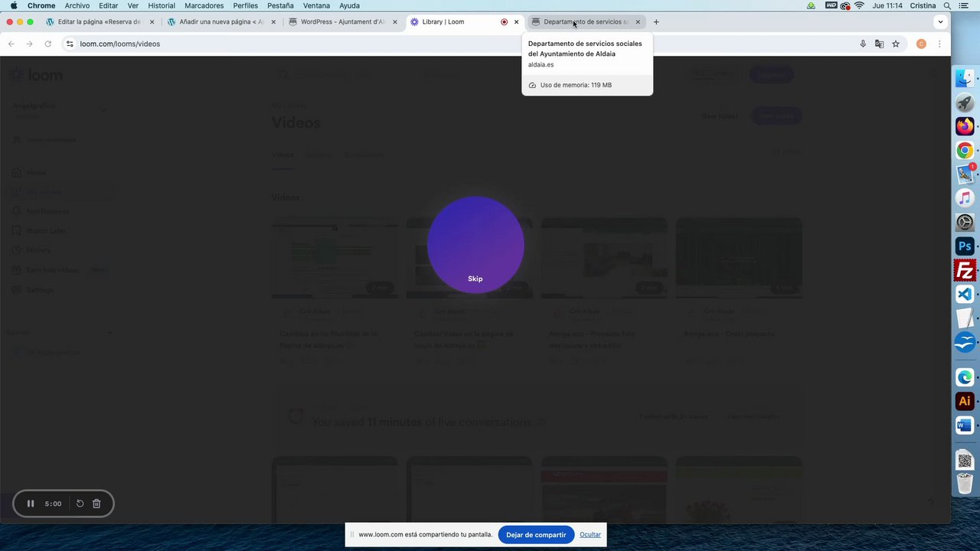
Task: Pause the Loom recording
Action: click(31, 504)
